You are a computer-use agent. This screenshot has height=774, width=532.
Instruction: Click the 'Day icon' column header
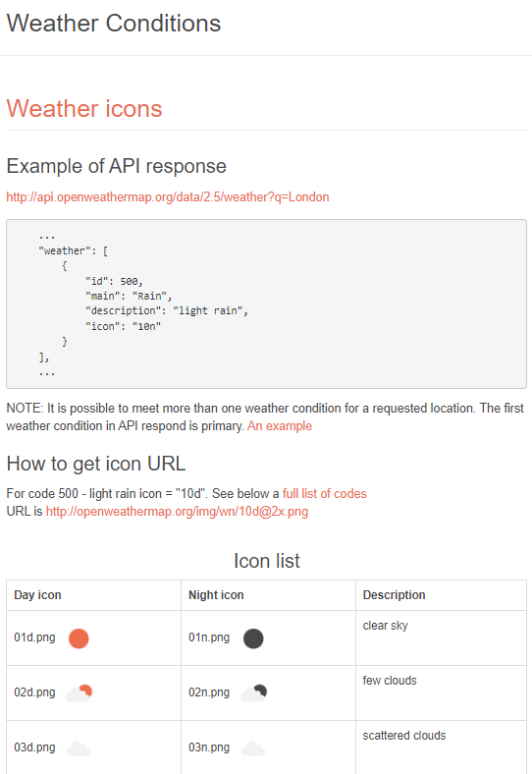(37, 595)
